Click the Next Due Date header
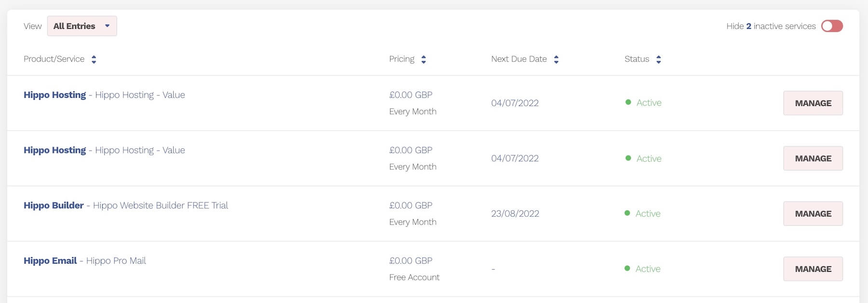This screenshot has height=303, width=868. tap(519, 59)
